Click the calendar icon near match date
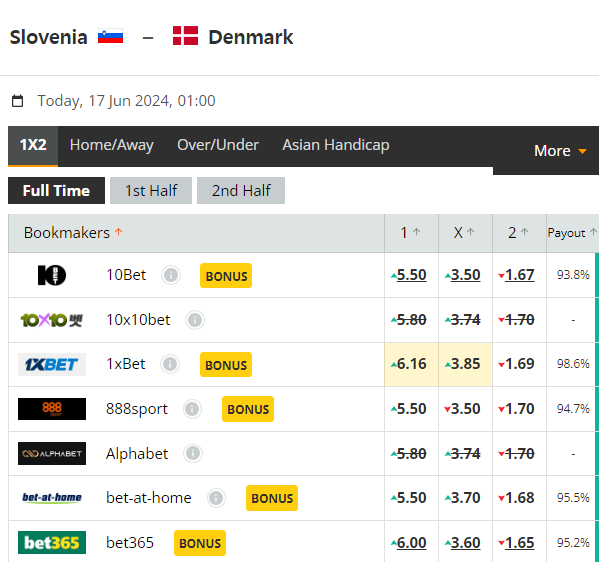The width and height of the screenshot is (599, 562). point(17,101)
